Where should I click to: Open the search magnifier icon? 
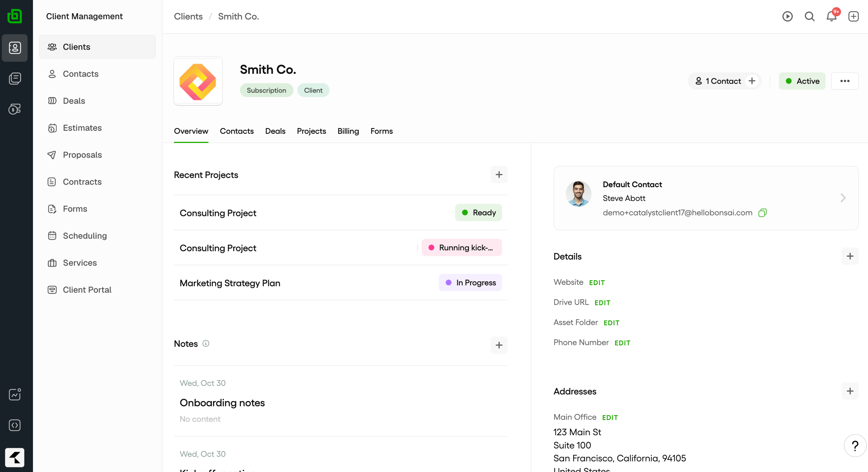pyautogui.click(x=809, y=17)
